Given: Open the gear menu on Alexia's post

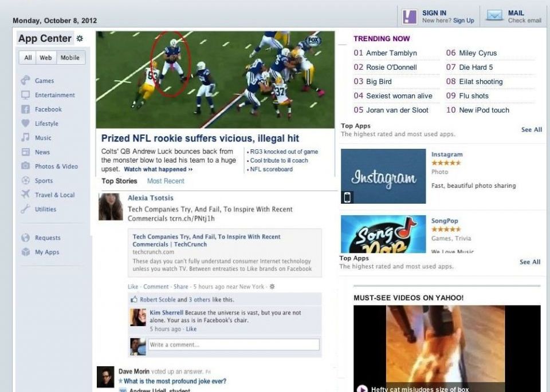Looking at the screenshot, I should pyautogui.click(x=272, y=287).
